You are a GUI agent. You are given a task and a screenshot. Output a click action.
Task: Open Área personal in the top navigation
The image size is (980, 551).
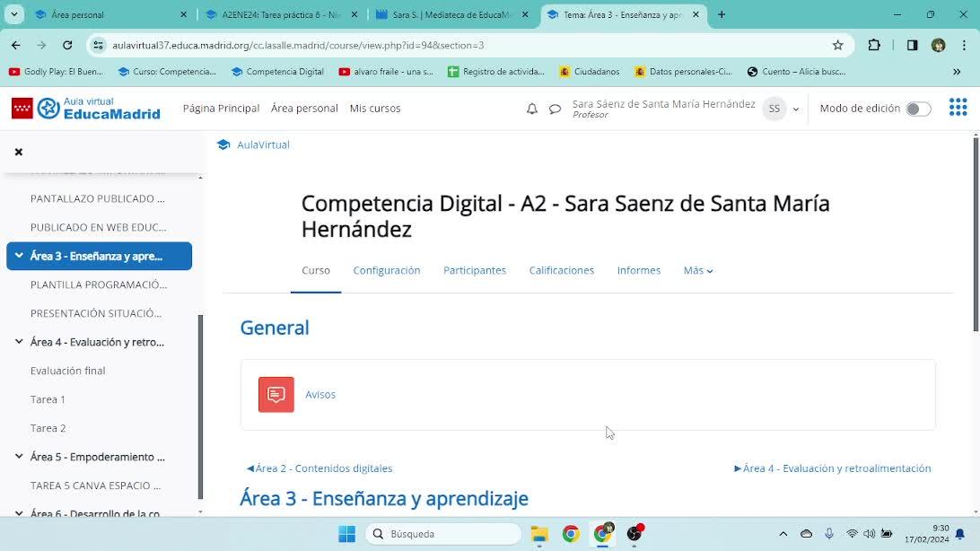pos(304,108)
